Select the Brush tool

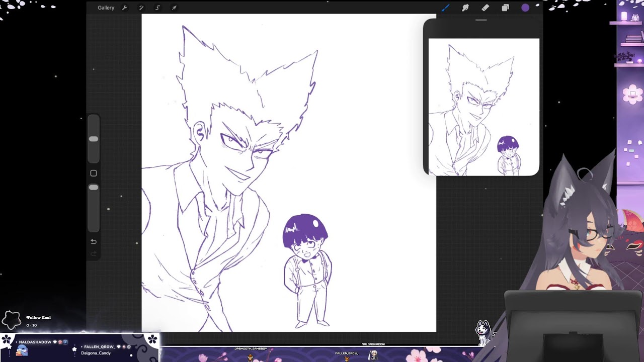[x=445, y=8]
